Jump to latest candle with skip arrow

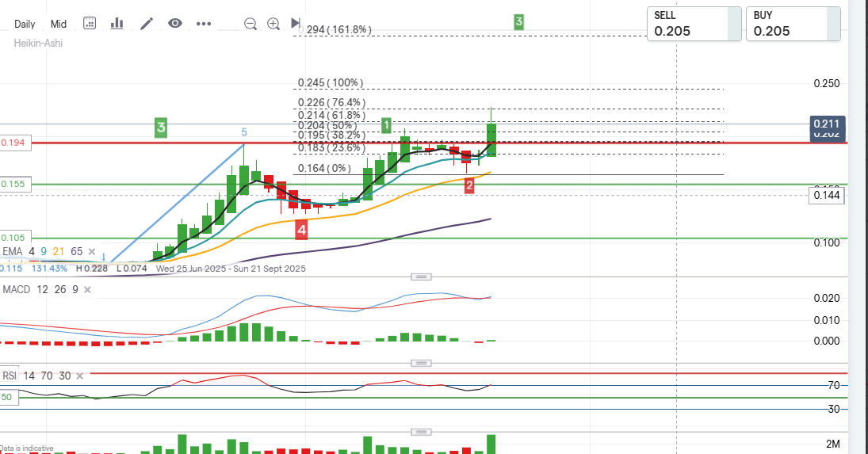(x=296, y=24)
